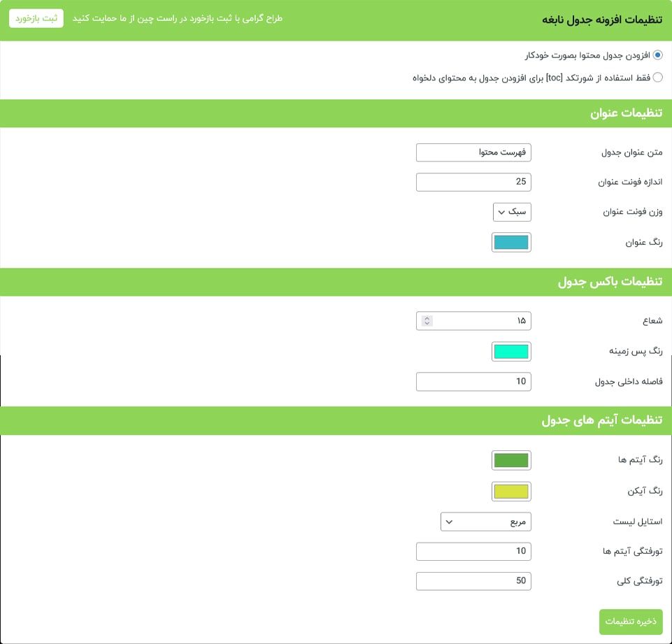The width and height of the screenshot is (672, 644).
Task: Open the yellow icon color swatch
Action: click(511, 492)
